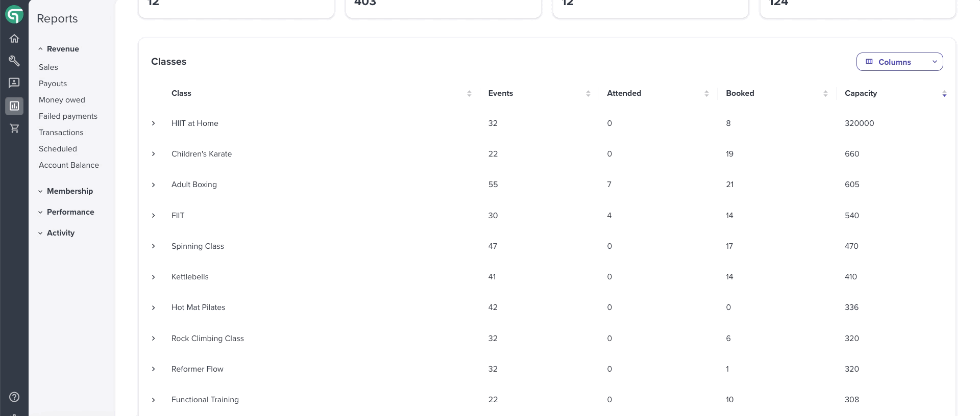Go to Failed payments report
This screenshot has height=416, width=980.
pyautogui.click(x=68, y=116)
